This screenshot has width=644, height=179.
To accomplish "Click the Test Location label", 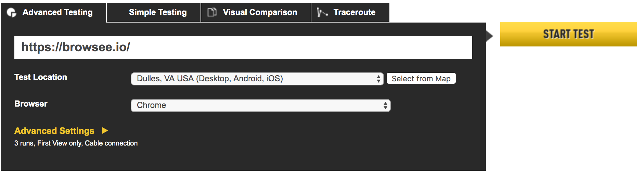I will pos(41,77).
